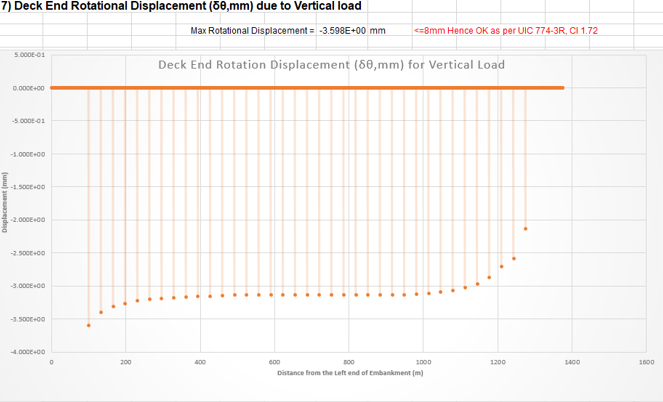The image size is (663, 402).
Task: Select the section 7 heading cell
Action: (181, 6)
